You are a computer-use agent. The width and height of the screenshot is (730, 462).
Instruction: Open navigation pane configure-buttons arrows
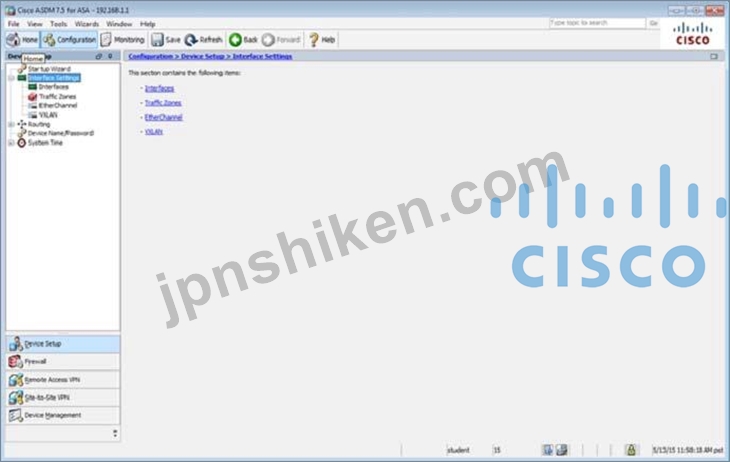click(115, 433)
